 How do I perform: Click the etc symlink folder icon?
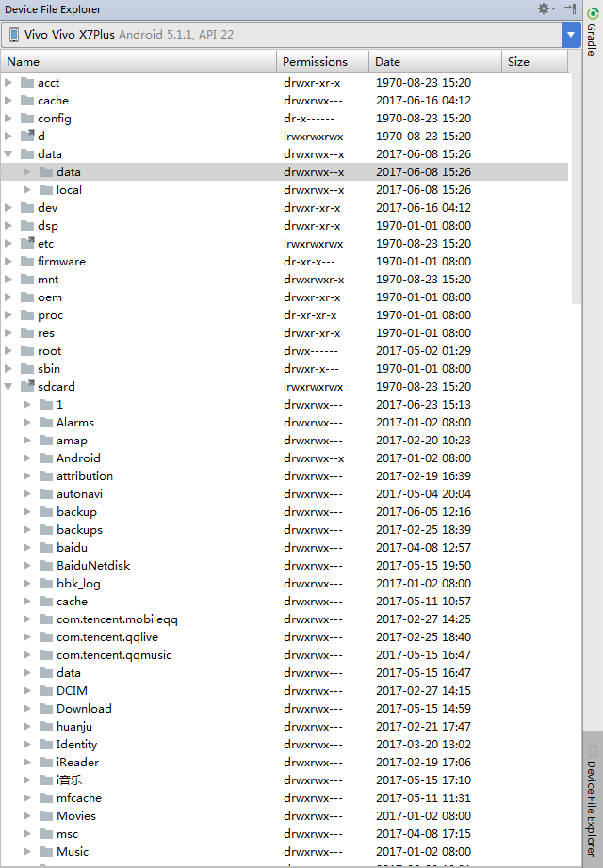[27, 243]
